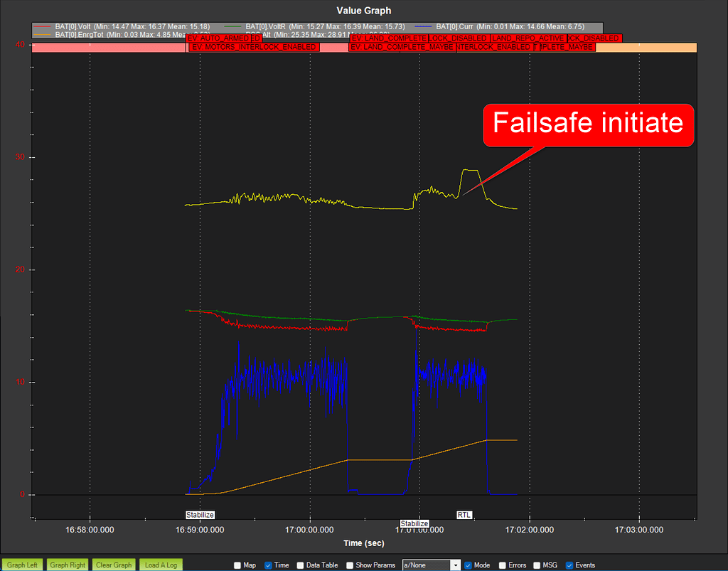Disable the Time checkbox
The height and width of the screenshot is (571, 728).
tap(267, 565)
